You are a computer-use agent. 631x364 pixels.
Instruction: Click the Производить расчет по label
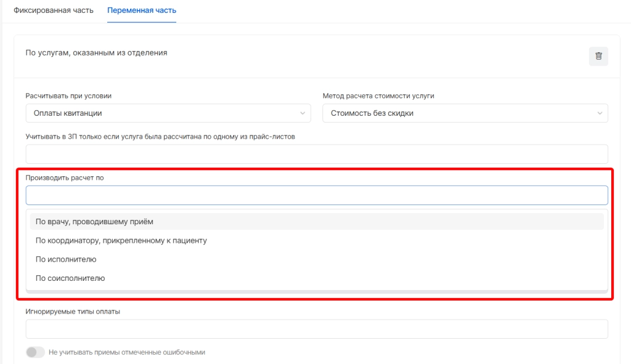[x=65, y=178]
